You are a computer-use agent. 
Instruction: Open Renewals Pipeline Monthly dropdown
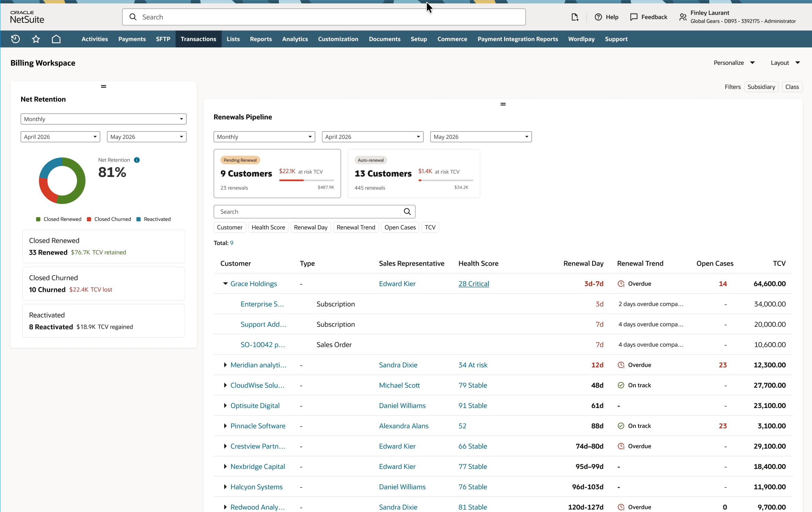click(264, 137)
